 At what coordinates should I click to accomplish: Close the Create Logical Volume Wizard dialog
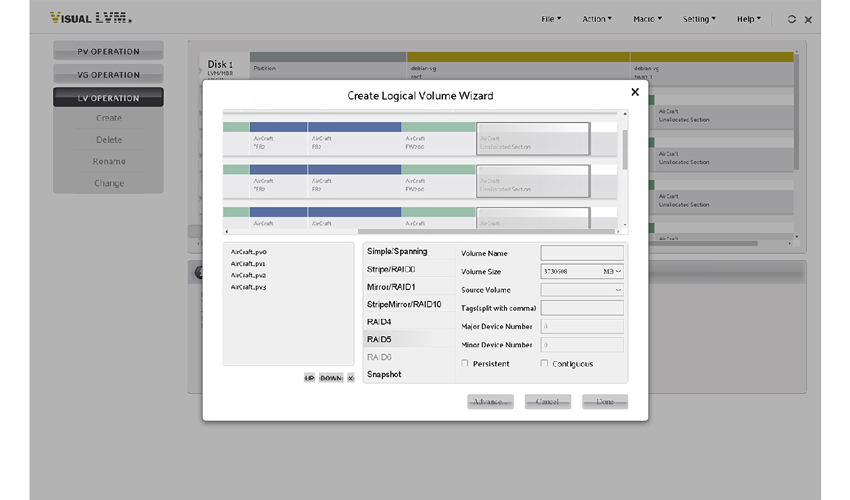[634, 92]
